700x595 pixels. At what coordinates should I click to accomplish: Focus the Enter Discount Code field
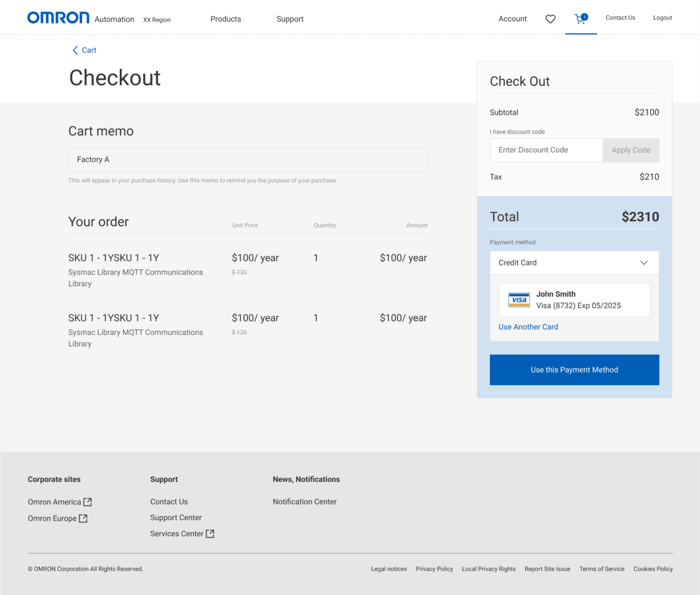coord(546,150)
